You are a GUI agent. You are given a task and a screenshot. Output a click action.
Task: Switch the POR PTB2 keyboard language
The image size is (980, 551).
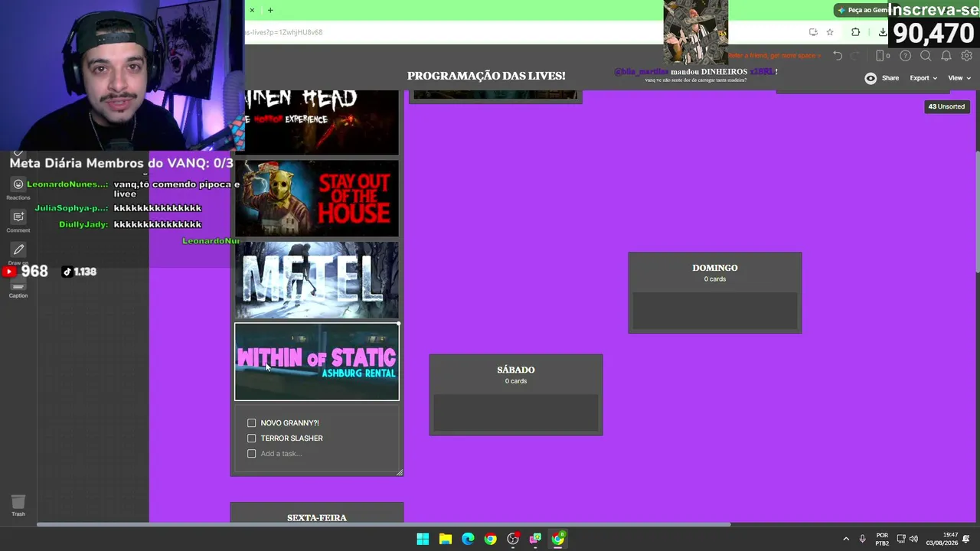tap(882, 539)
